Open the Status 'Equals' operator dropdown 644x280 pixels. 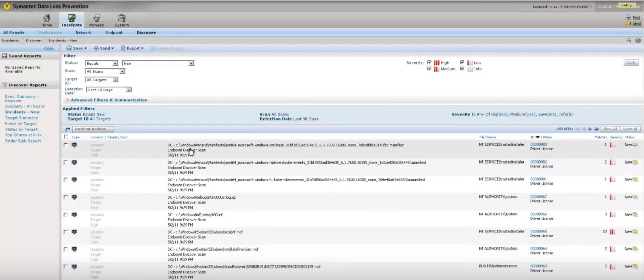coord(101,63)
